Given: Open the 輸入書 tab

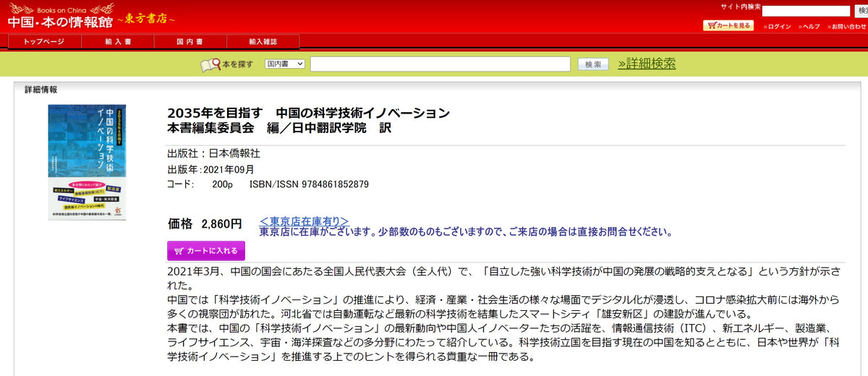Looking at the screenshot, I should (x=117, y=42).
